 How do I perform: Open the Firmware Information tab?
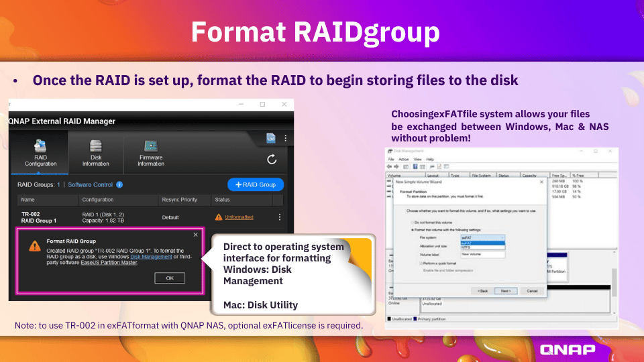(151, 153)
